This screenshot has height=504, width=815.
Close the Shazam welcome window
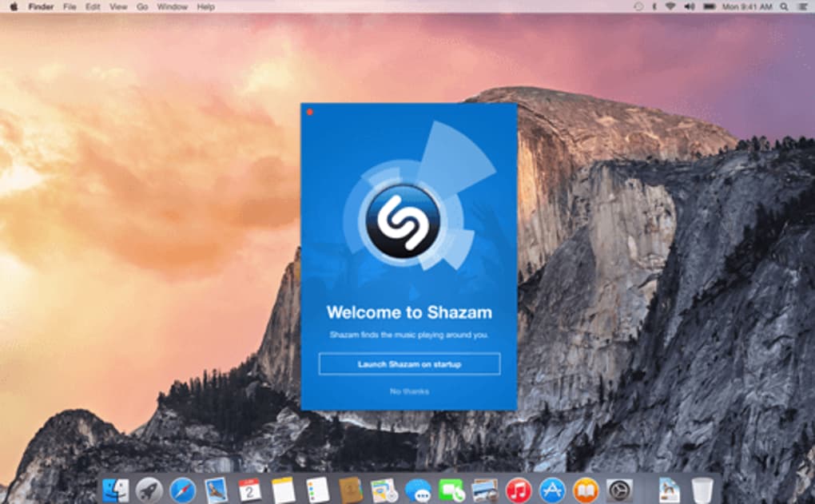[x=310, y=112]
